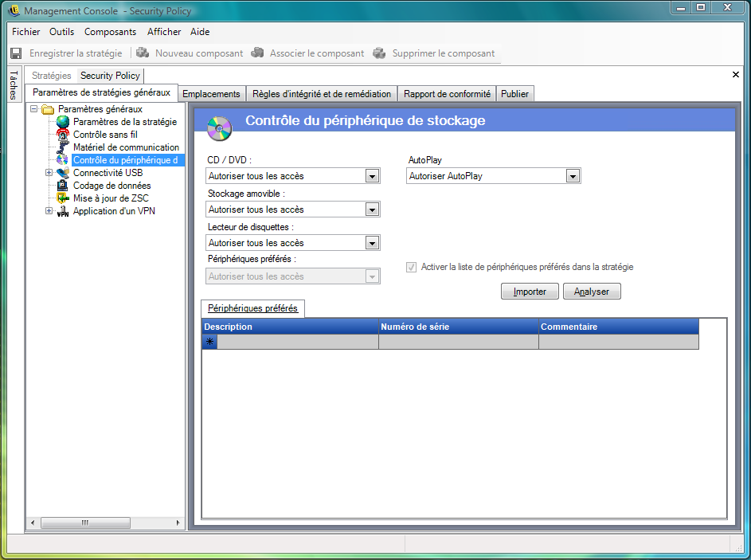Click the Associer le composant icon

point(257,53)
